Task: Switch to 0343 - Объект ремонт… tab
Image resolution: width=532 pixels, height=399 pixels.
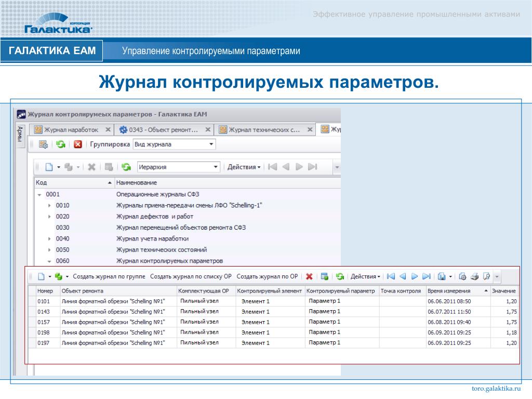Action: point(163,129)
